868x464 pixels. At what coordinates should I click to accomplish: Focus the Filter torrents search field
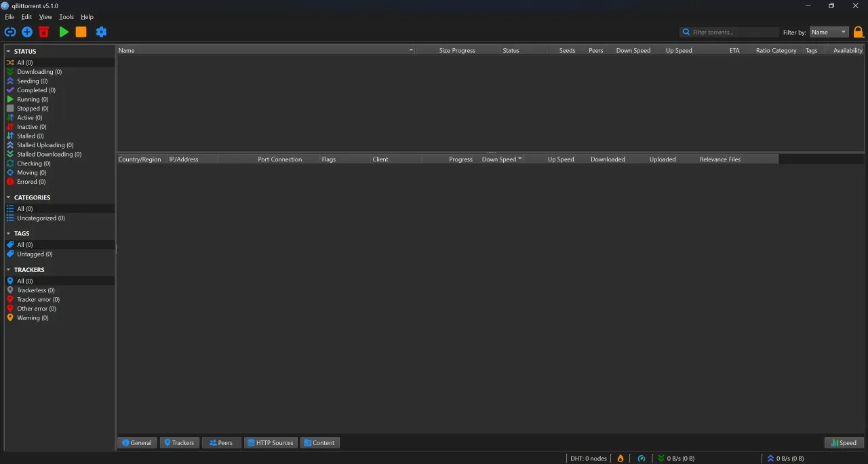click(730, 32)
